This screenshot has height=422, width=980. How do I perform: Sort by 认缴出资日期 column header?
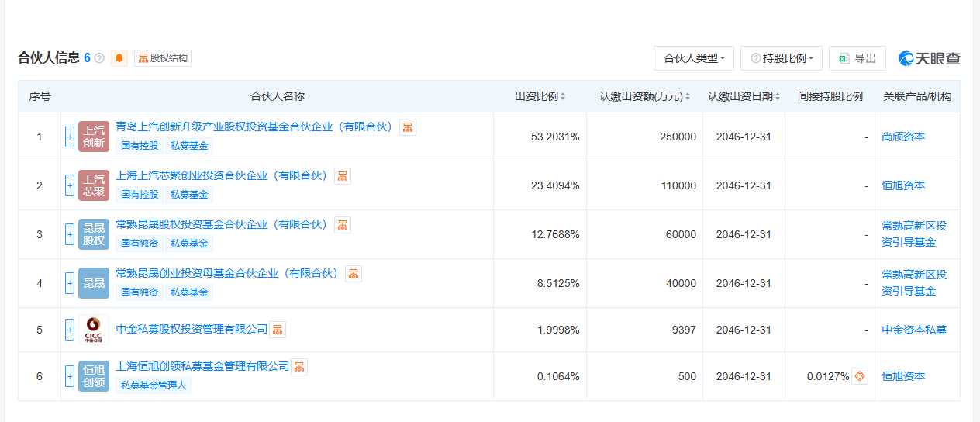click(x=744, y=96)
